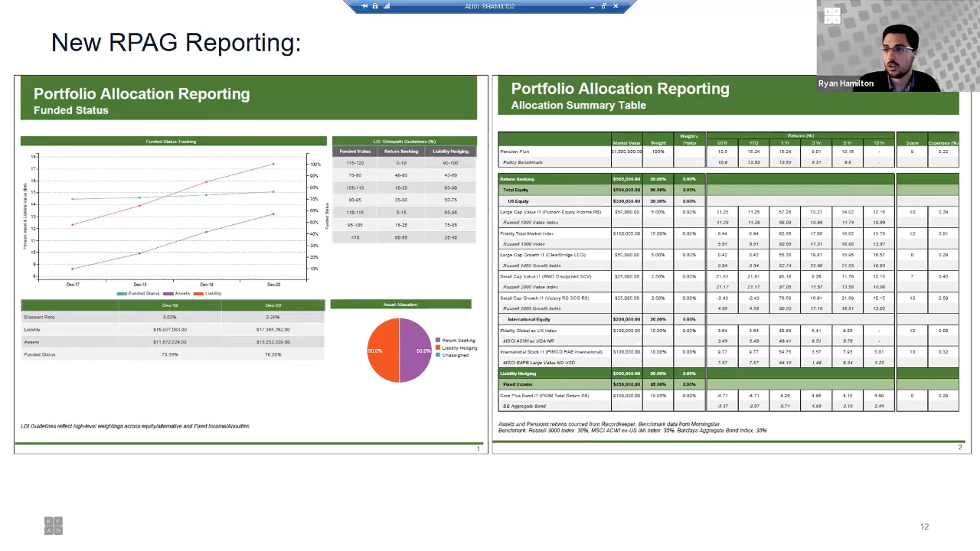This screenshot has width=980, height=551.
Task: Click the Funded Status legend swatch
Action: pos(122,293)
